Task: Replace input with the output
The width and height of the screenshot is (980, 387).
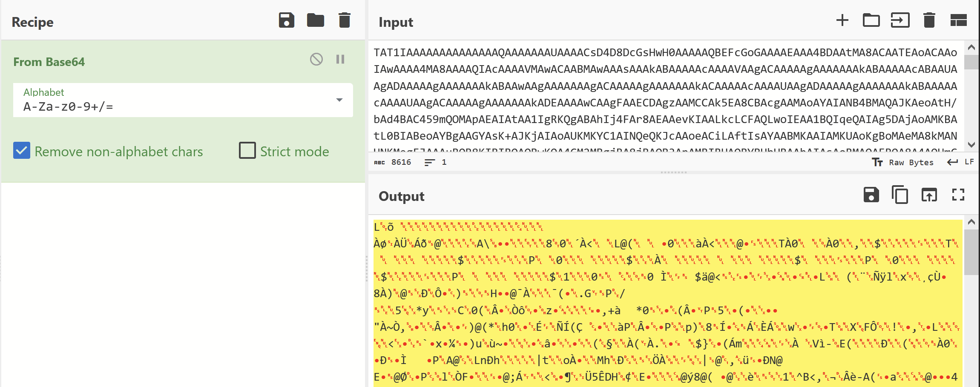Action: [x=928, y=195]
